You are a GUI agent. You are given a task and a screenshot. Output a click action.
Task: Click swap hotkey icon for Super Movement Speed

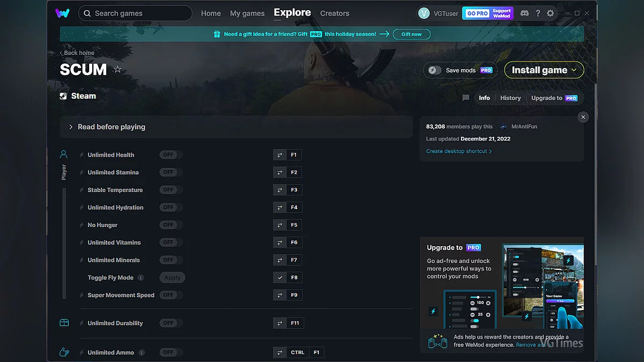coord(280,295)
